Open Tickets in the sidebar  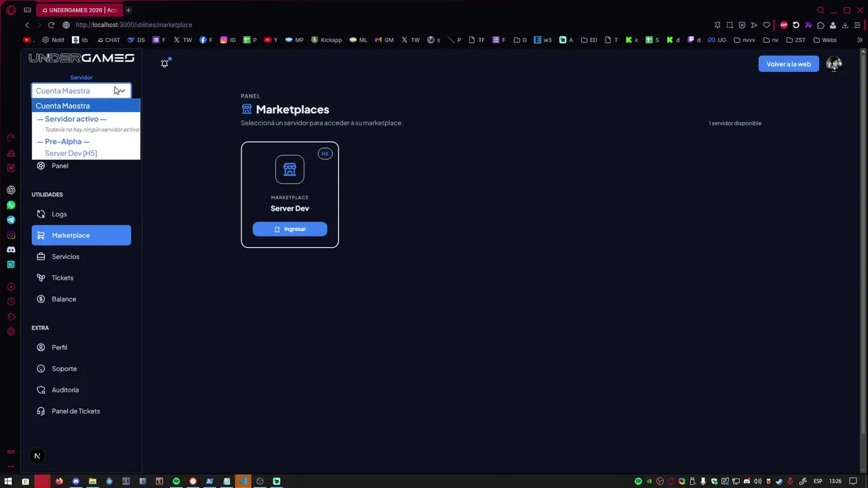point(81,278)
